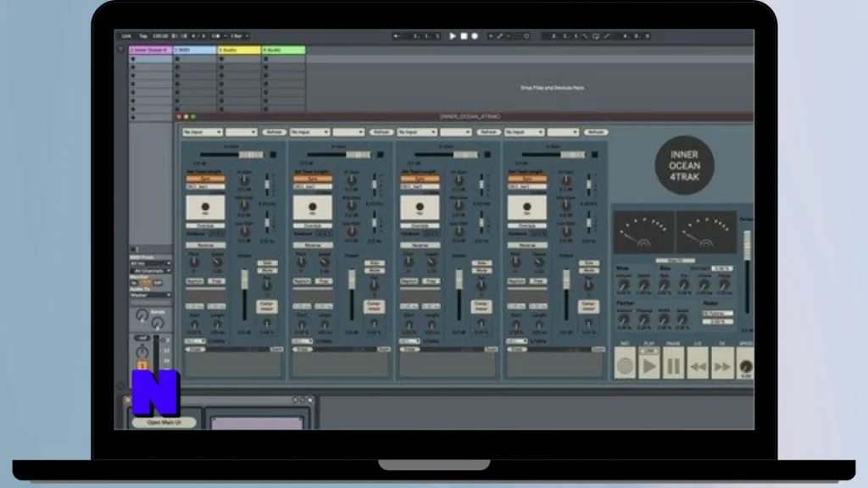Open channel 4 No Input dropdown
This screenshot has width=868, height=488.
point(524,132)
